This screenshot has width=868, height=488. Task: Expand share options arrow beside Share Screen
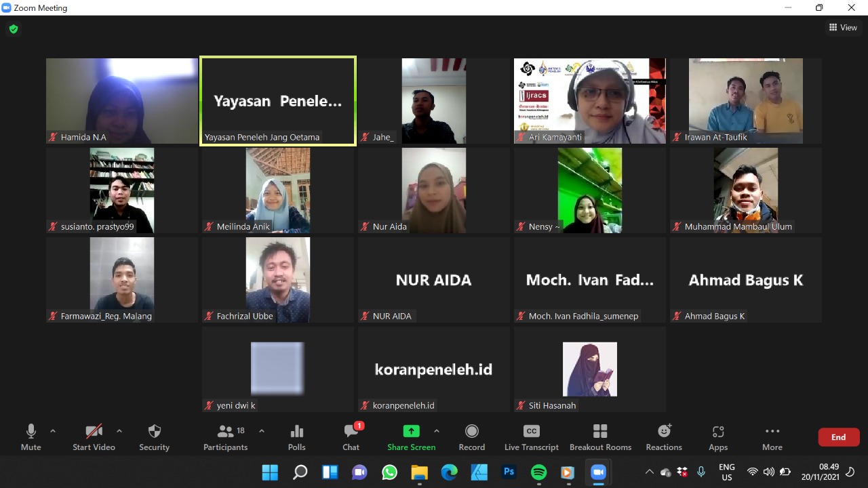click(436, 431)
